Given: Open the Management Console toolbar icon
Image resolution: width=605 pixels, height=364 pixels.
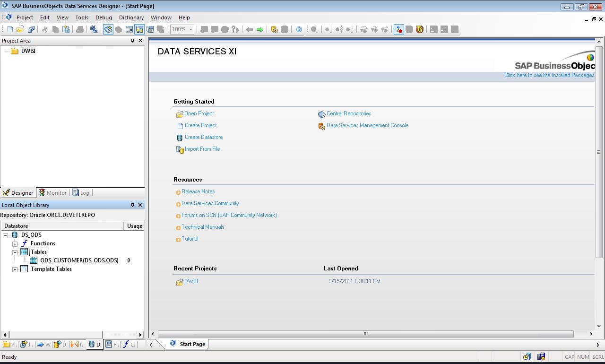Looking at the screenshot, I should pos(274,29).
